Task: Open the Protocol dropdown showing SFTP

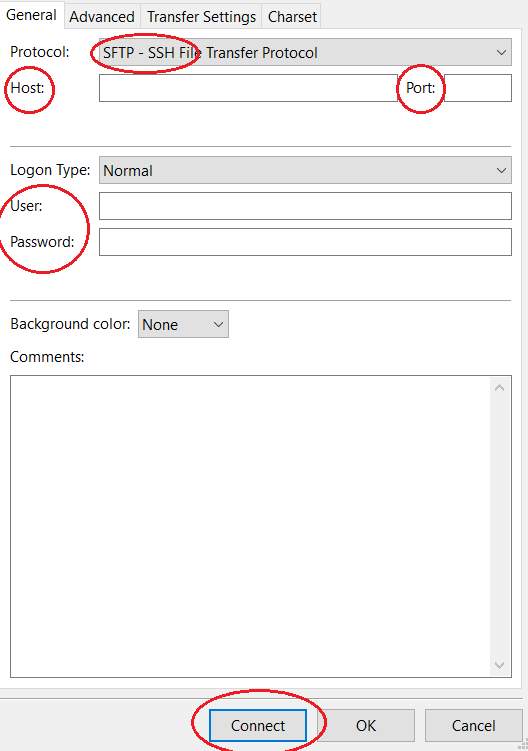Action: coord(305,52)
